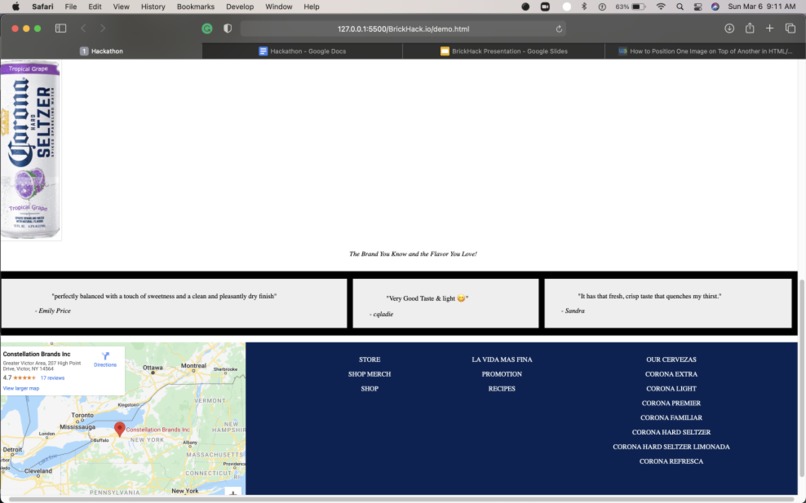The height and width of the screenshot is (503, 806).
Task: Switch to BrickHack Presentation Google Slides tab
Action: [x=504, y=51]
